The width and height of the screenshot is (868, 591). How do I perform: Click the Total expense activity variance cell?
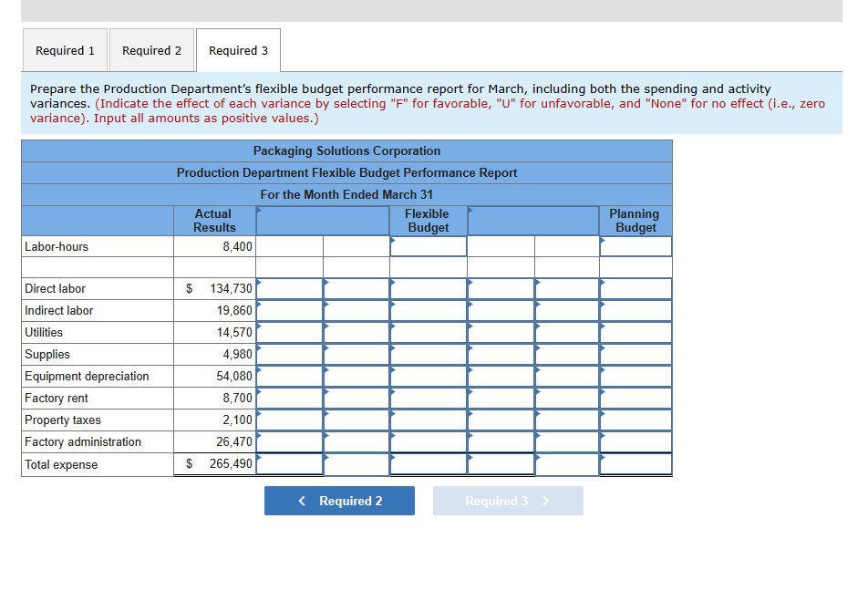click(x=501, y=464)
